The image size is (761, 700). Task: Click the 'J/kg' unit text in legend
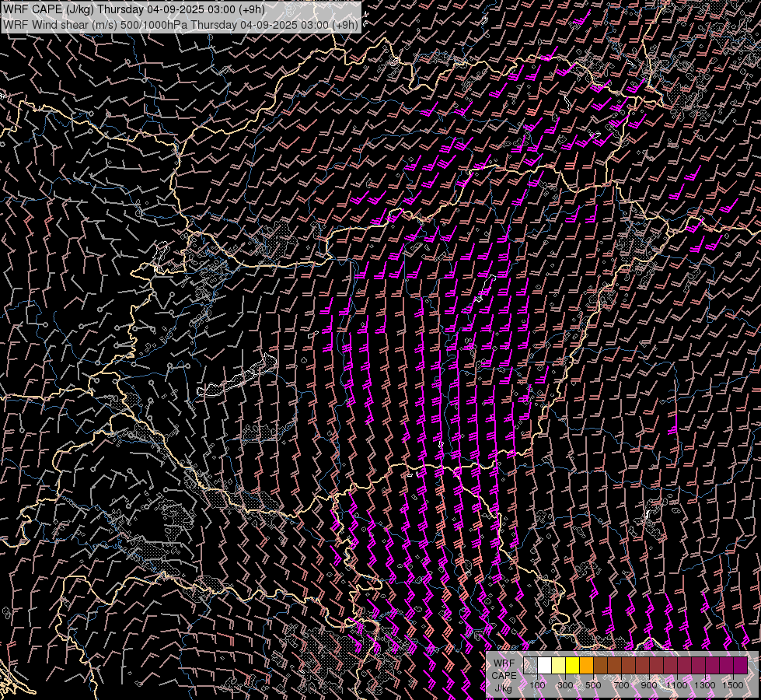point(503,688)
